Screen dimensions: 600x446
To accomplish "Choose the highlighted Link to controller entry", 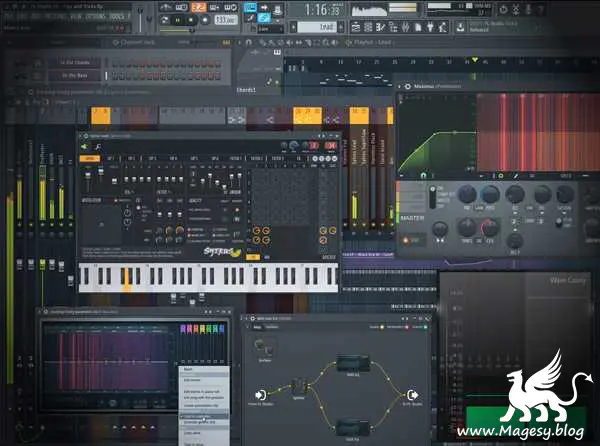I will [204, 416].
